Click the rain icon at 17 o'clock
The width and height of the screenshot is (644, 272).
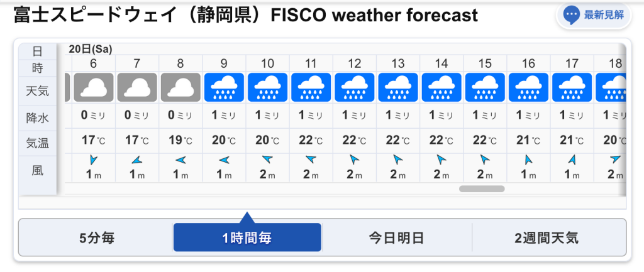click(572, 87)
